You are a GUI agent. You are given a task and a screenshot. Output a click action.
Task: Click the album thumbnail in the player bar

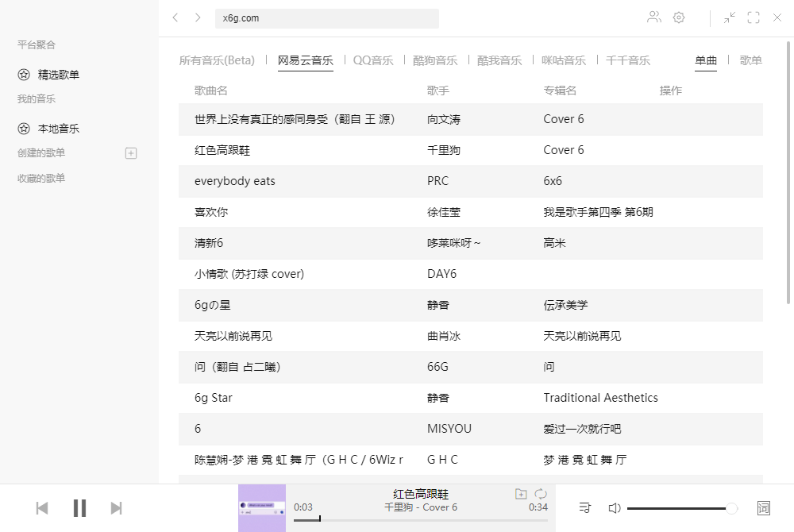tap(262, 507)
